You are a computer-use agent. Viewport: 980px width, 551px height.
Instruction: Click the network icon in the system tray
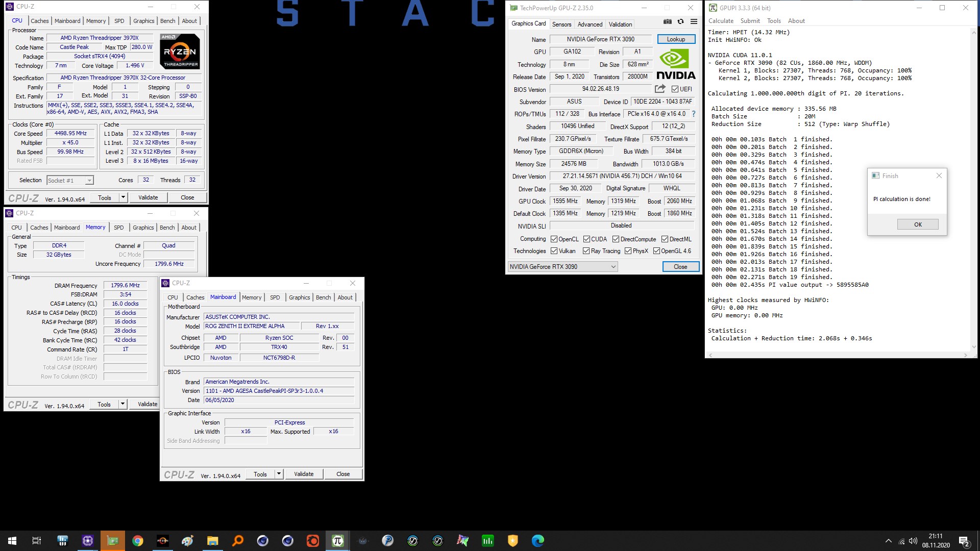pos(901,541)
